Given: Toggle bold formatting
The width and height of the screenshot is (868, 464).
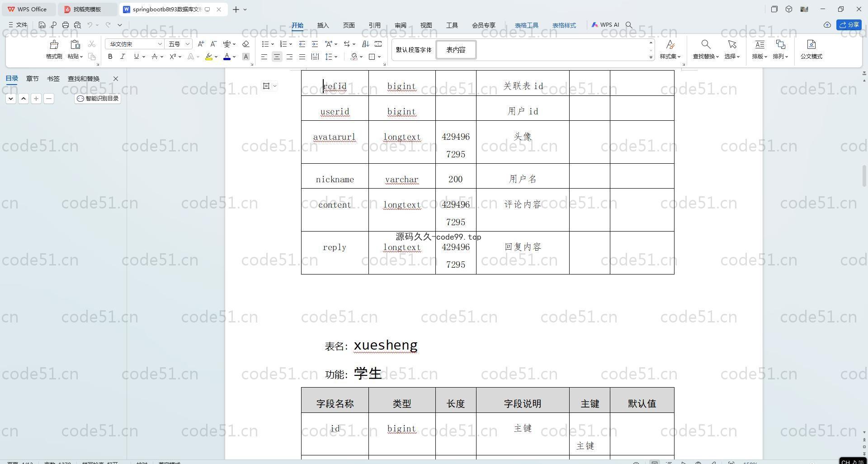Looking at the screenshot, I should click(110, 57).
